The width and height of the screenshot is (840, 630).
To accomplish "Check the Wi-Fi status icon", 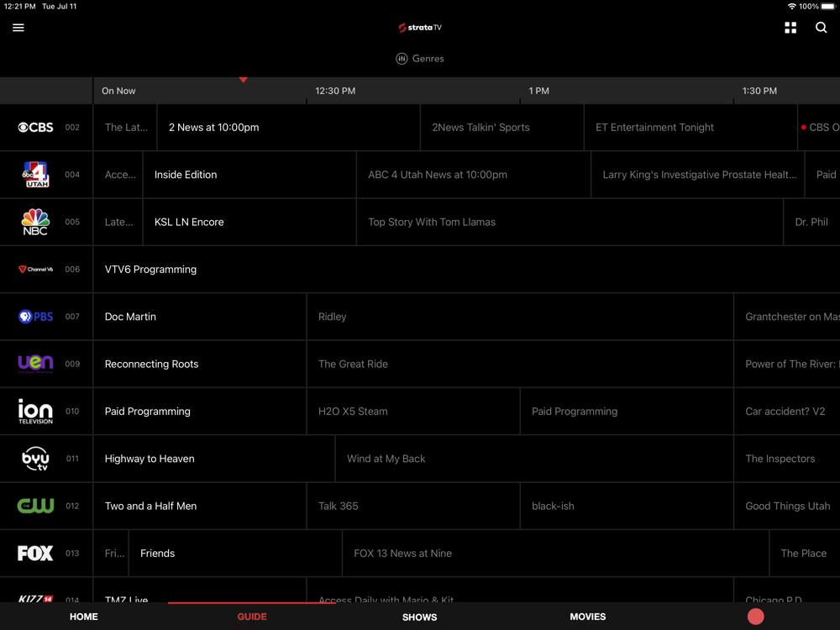I will click(x=791, y=7).
